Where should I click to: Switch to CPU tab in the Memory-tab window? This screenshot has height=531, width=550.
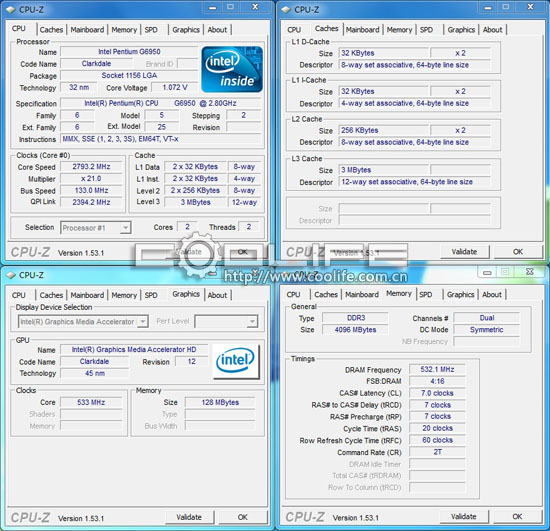293,295
